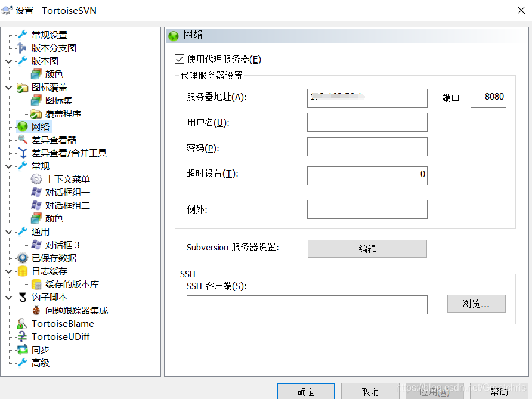Click the wrench icon beside 常规设置

pos(23,34)
